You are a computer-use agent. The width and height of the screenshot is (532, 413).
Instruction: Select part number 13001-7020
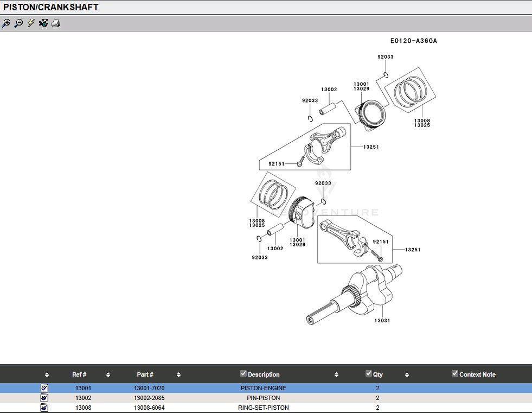click(x=149, y=388)
